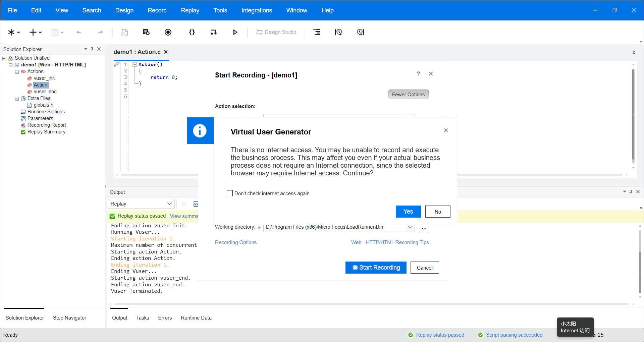Select globals.h file in tree
This screenshot has width=644, height=342.
pos(43,105)
